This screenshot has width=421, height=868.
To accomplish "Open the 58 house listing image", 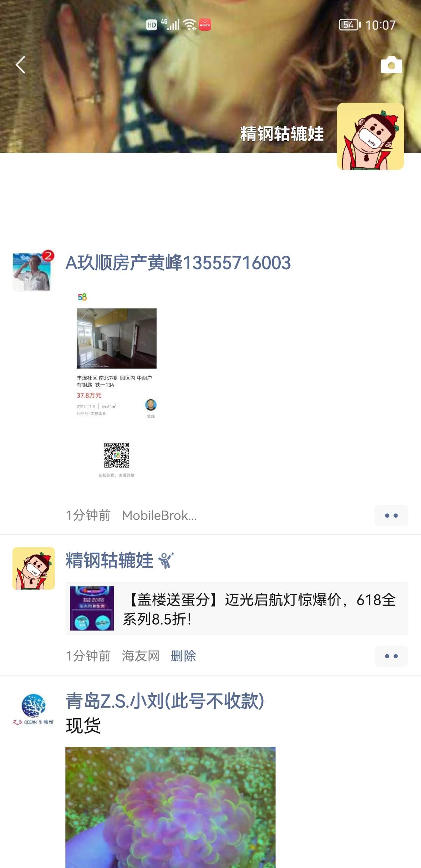I will tap(117, 385).
